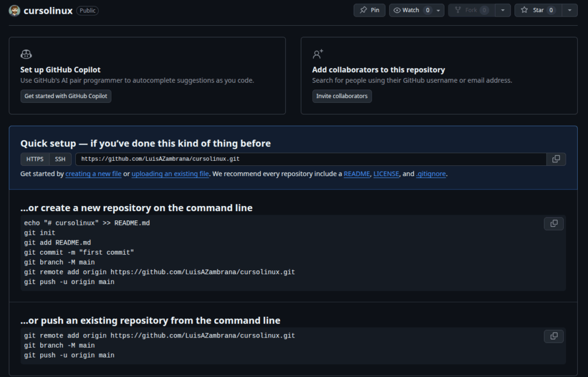Open the creating a new file link
The image size is (588, 377).
(93, 174)
